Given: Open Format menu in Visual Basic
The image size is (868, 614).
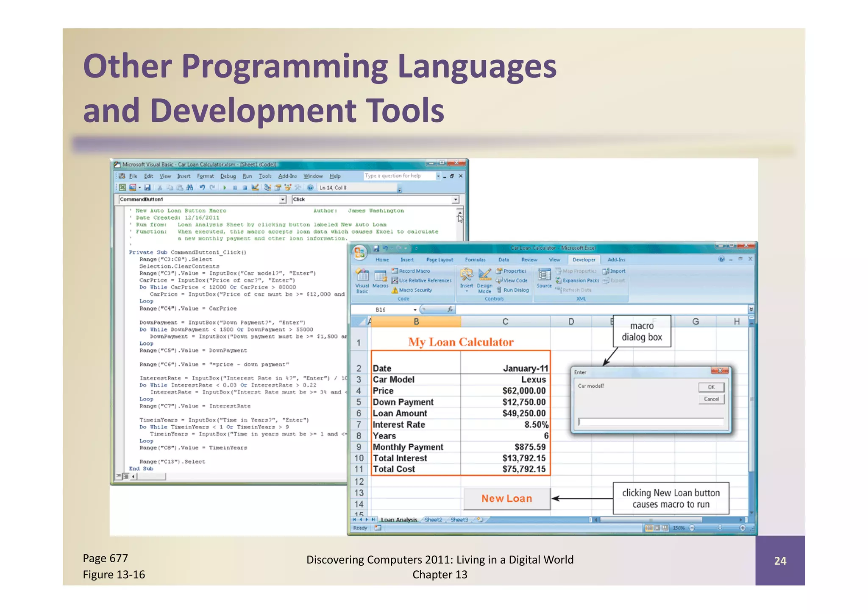Looking at the screenshot, I should [x=205, y=176].
